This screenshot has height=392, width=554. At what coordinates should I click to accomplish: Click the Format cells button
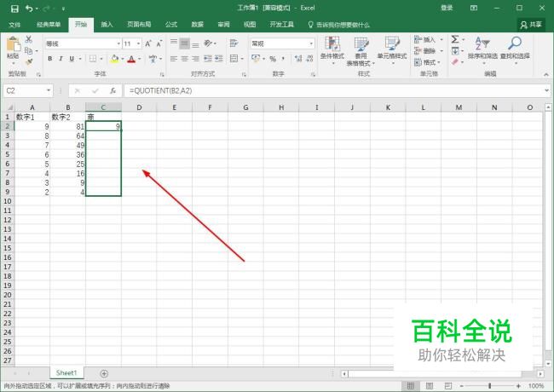[x=427, y=62]
